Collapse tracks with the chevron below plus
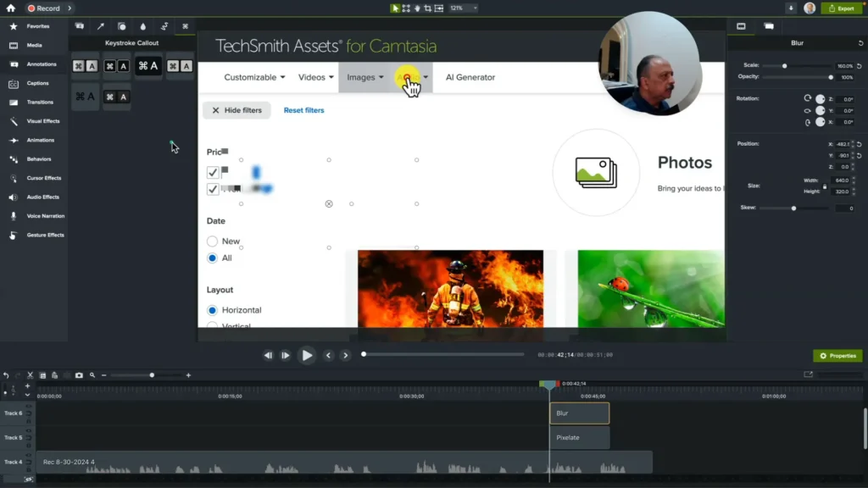The height and width of the screenshot is (488, 868). click(x=27, y=395)
